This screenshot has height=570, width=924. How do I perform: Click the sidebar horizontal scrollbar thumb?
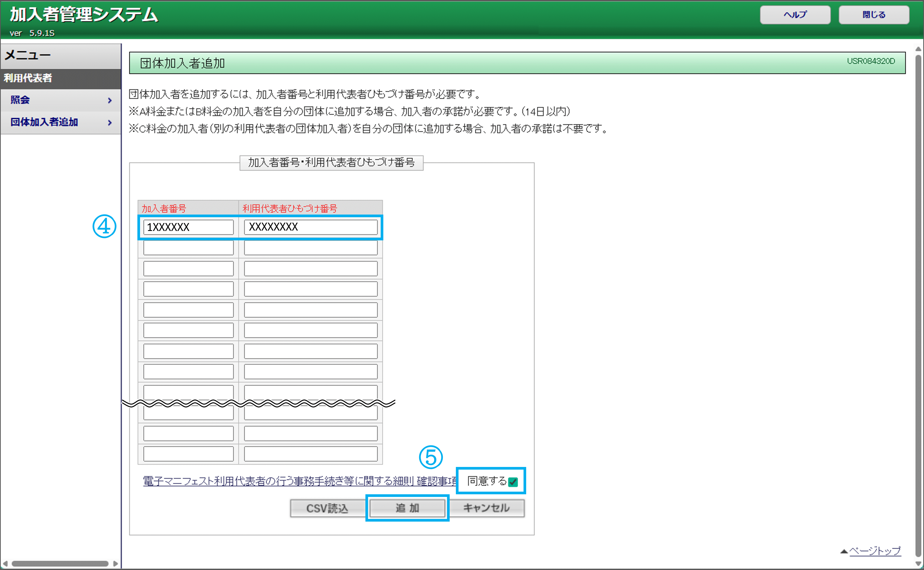click(x=60, y=564)
